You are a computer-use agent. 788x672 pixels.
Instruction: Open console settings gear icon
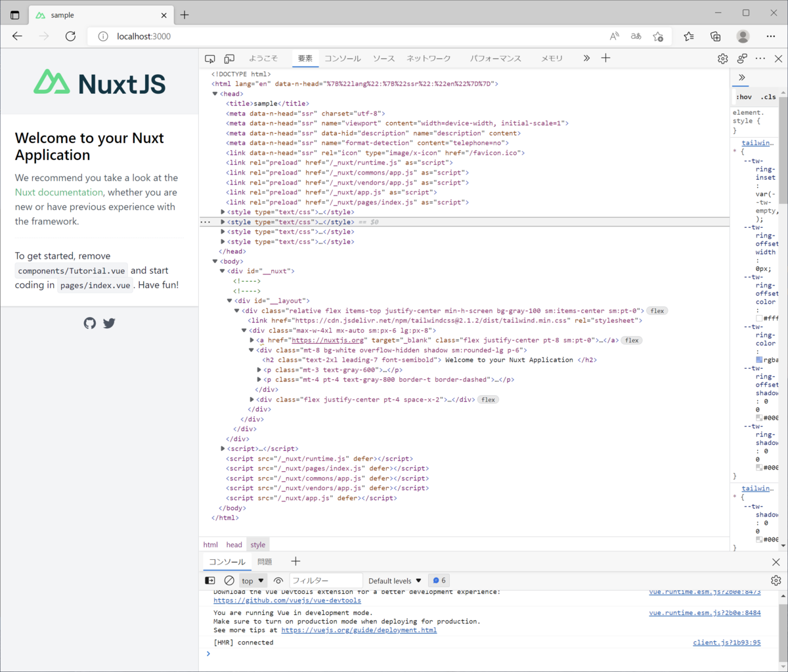(776, 580)
